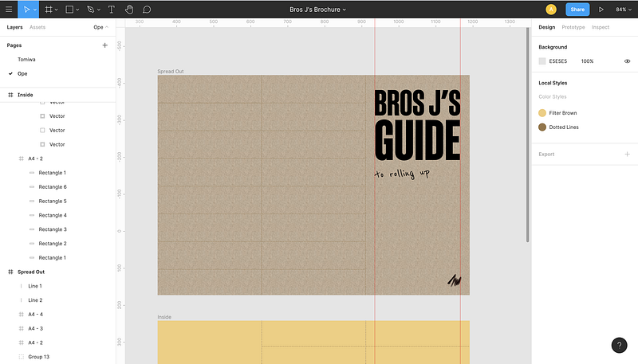Click the blue Share button
This screenshot has width=638, height=364.
(577, 10)
